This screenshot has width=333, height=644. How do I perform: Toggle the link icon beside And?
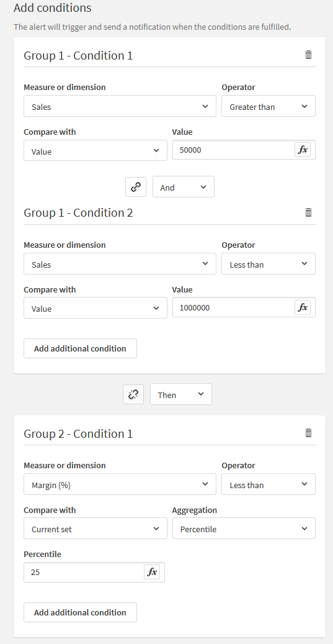tap(136, 187)
